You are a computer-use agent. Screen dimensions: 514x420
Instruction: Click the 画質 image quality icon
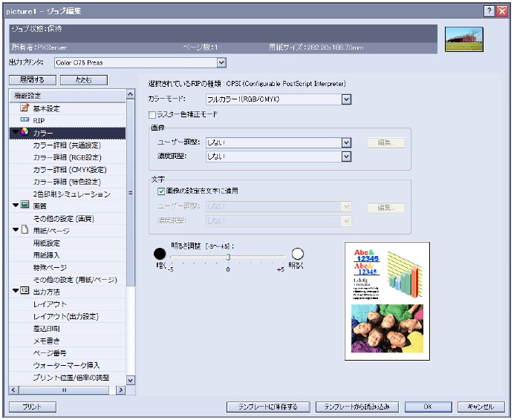25,205
